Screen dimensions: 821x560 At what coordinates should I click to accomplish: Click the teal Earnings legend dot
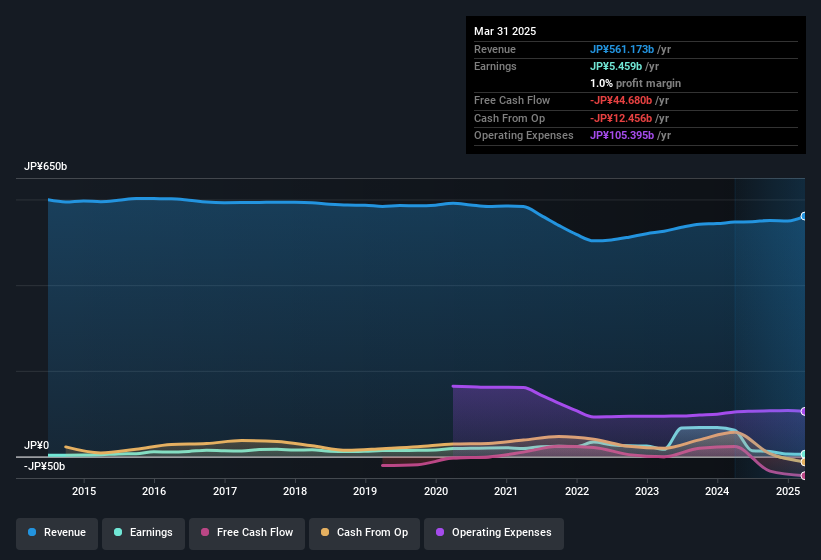pos(118,532)
